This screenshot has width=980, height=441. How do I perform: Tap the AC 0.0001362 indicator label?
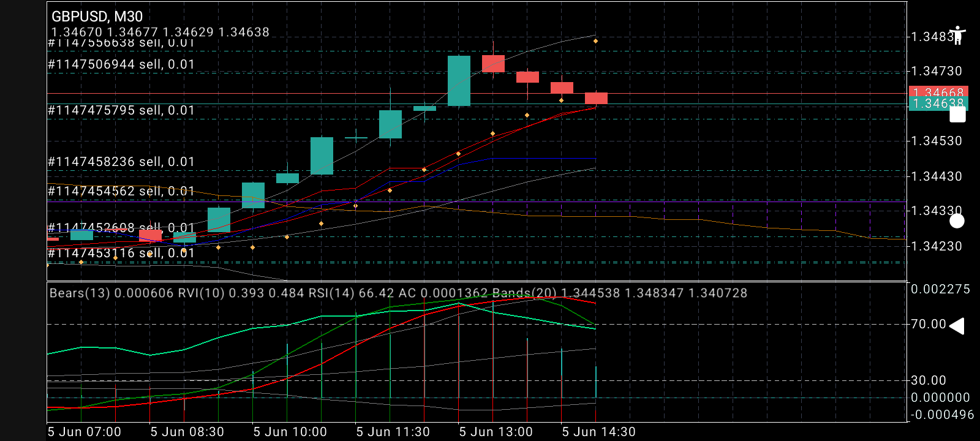coord(443,293)
